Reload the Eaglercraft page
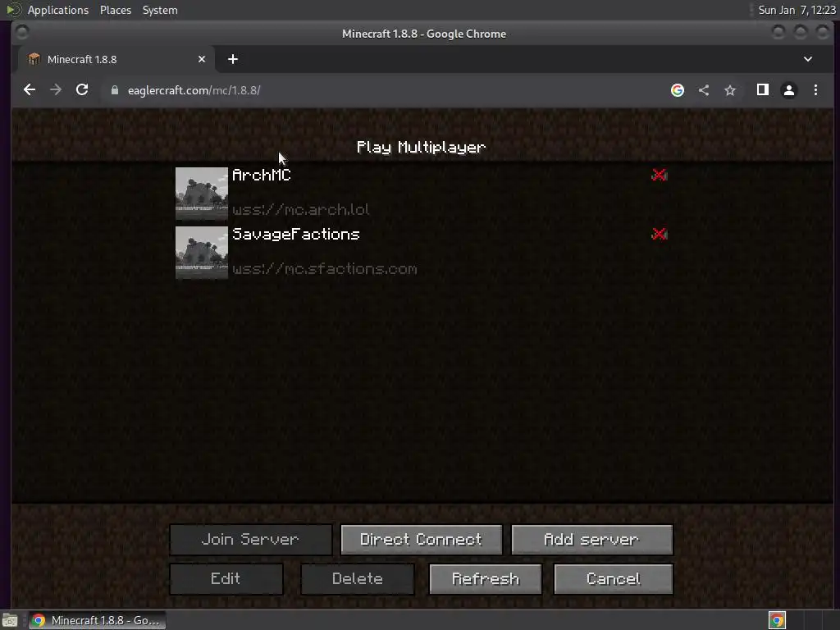 click(82, 90)
